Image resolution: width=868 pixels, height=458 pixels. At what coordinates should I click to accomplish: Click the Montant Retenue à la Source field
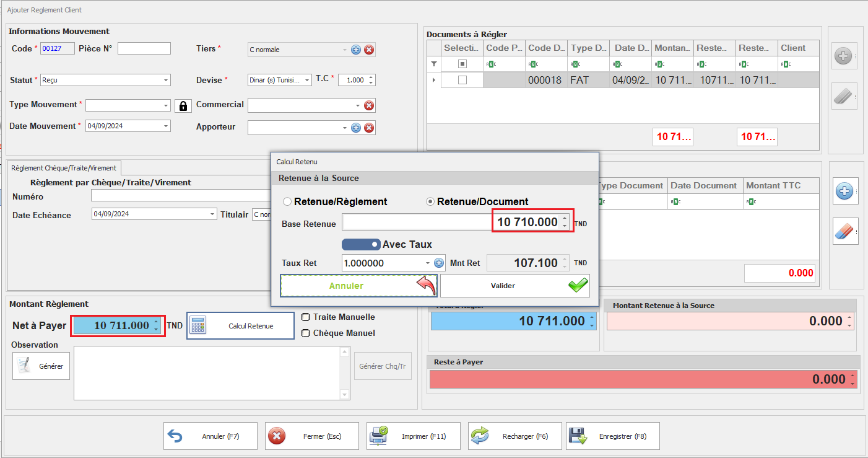(x=730, y=321)
